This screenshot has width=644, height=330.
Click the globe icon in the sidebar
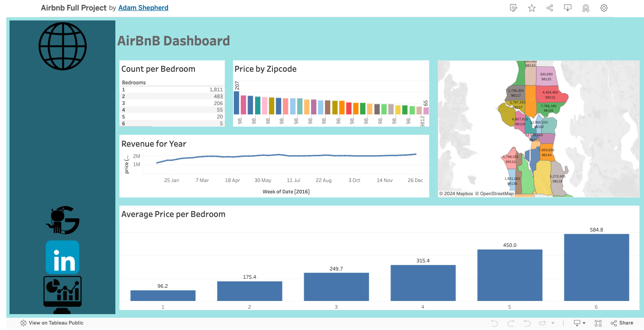coord(62,45)
